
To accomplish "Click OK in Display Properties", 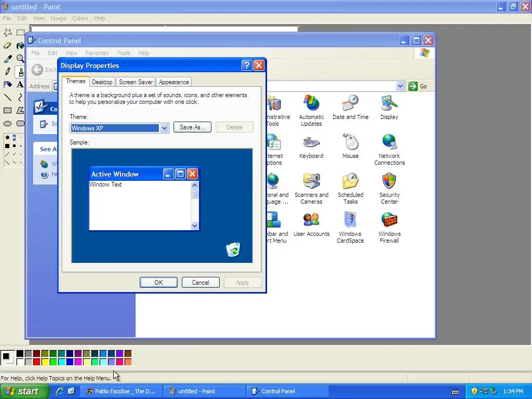I will (x=158, y=282).
